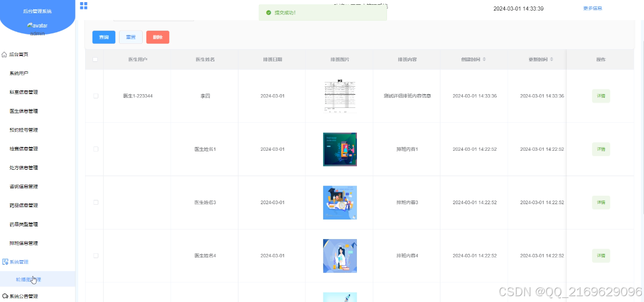Viewport: 644px width, 302px height.
Task: Open 详情 for the 医生姓名4 row
Action: [x=601, y=255]
